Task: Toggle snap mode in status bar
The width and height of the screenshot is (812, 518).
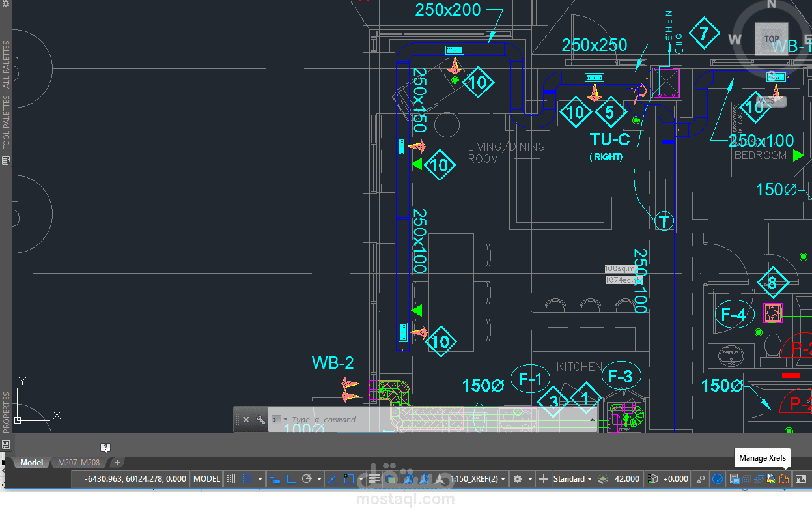Action: tap(247, 479)
